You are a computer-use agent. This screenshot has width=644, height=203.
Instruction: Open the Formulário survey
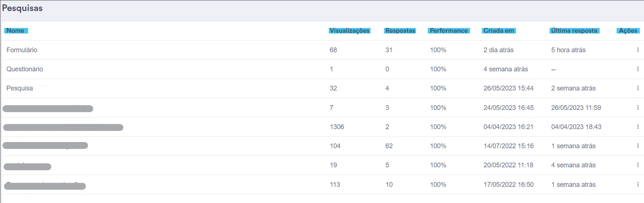pyautogui.click(x=22, y=50)
